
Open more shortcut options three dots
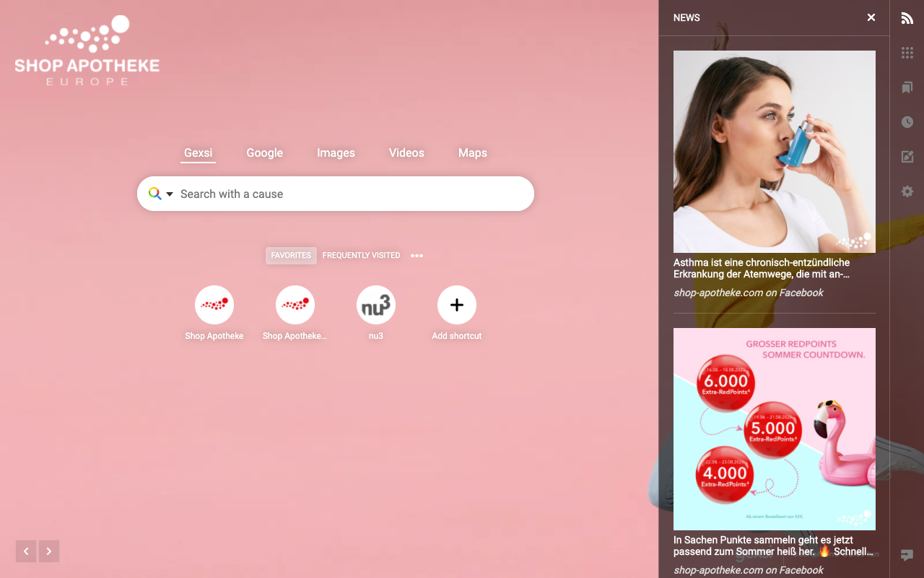click(417, 256)
